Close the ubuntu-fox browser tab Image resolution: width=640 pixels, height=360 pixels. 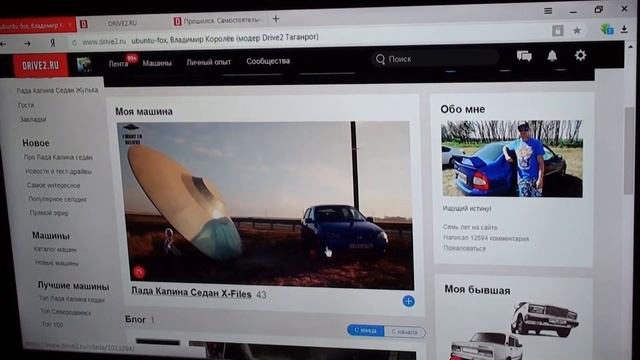pos(70,25)
